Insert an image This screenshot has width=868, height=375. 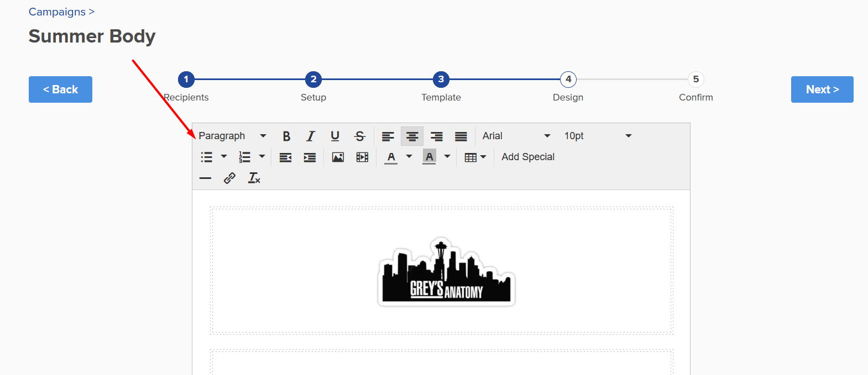(x=338, y=157)
